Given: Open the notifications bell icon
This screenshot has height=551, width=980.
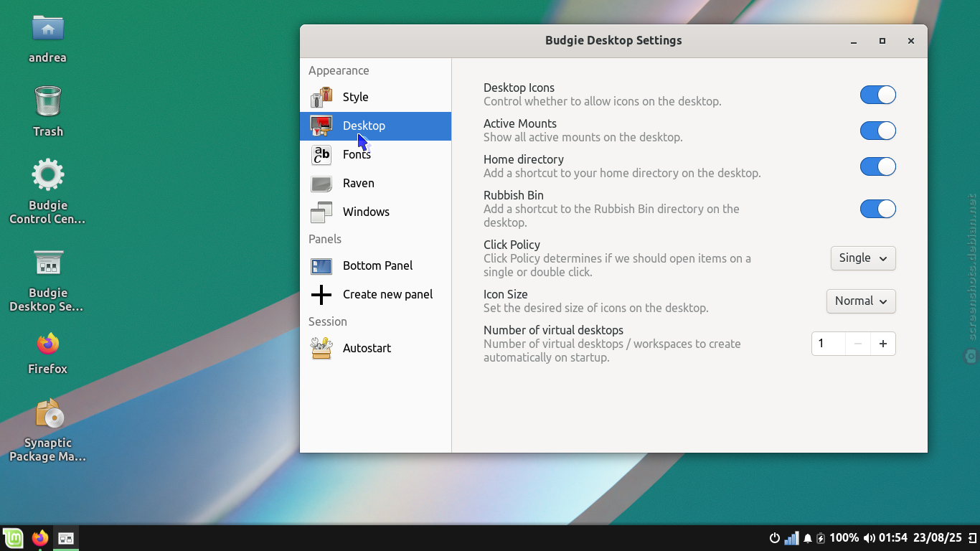Looking at the screenshot, I should coord(808,538).
